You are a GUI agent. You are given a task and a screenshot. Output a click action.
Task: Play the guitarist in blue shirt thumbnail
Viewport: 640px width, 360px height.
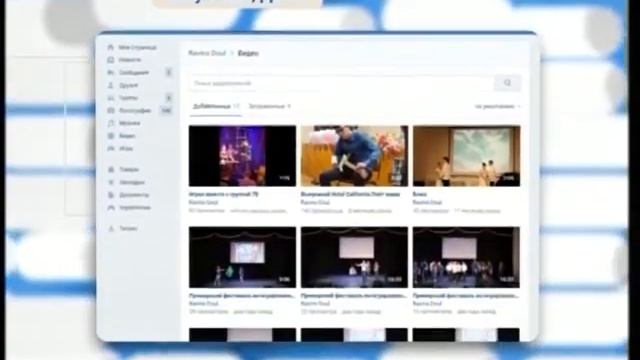(354, 156)
